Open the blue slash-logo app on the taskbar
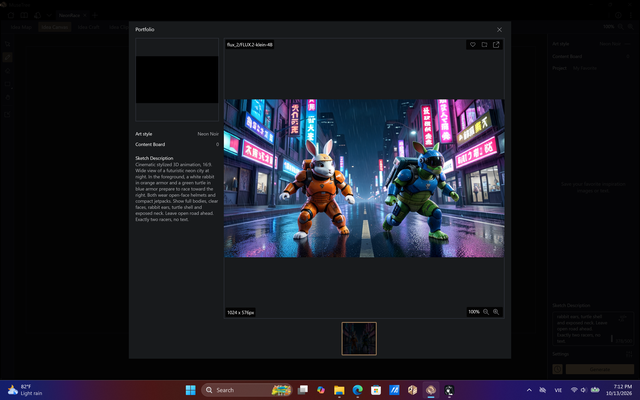Viewport: 640px width, 400px height. click(x=394, y=390)
